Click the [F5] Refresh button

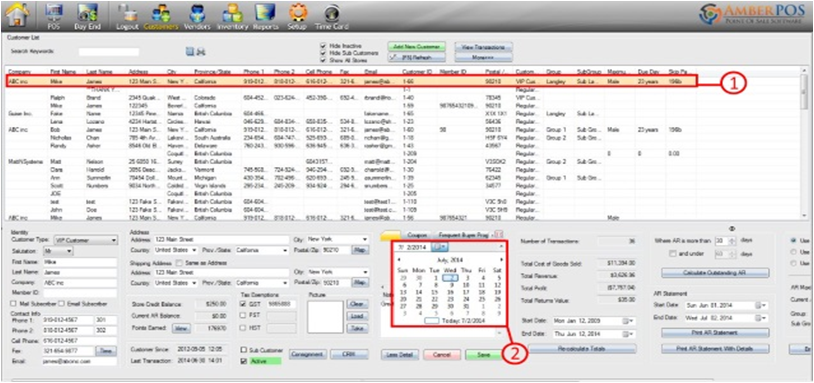416,58
